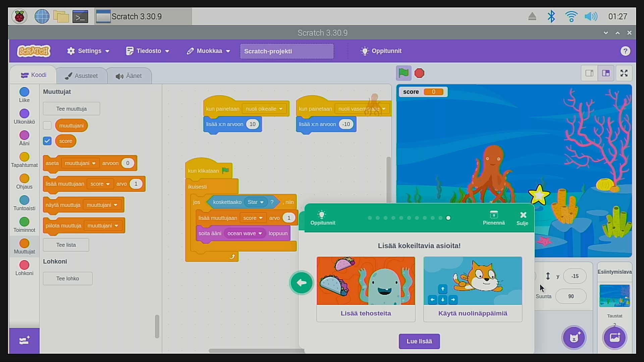Switch to the Äänet tab
644x362 pixels.
point(129,76)
